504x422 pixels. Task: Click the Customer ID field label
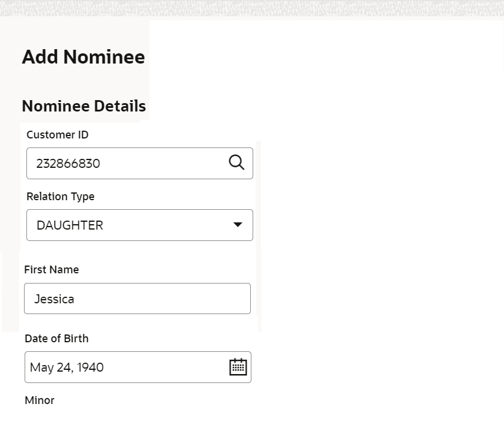pos(58,135)
